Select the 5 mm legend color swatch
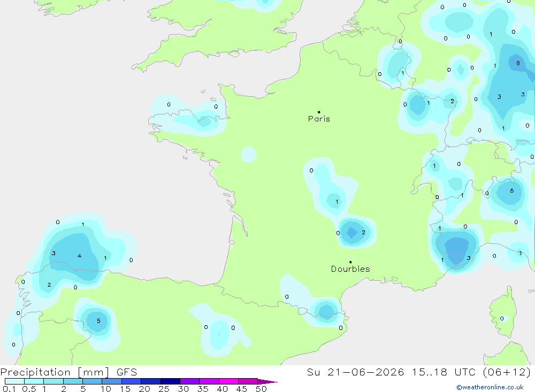 coord(92,381)
